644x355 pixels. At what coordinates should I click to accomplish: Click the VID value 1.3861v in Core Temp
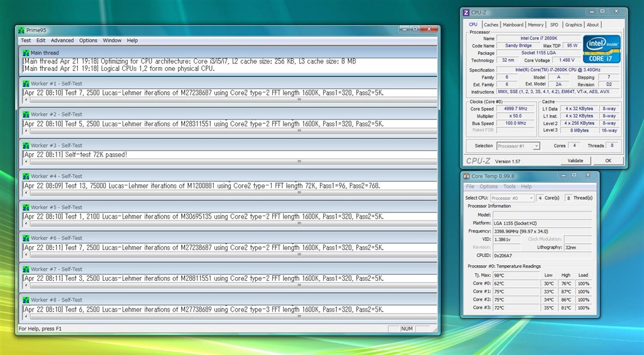click(x=506, y=239)
